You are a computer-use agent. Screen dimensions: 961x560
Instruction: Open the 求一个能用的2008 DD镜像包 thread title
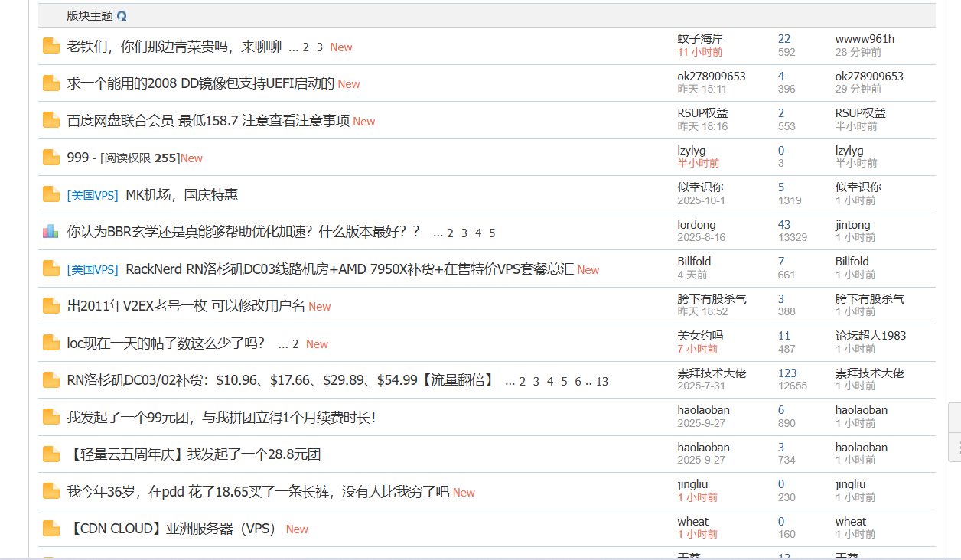pos(200,83)
